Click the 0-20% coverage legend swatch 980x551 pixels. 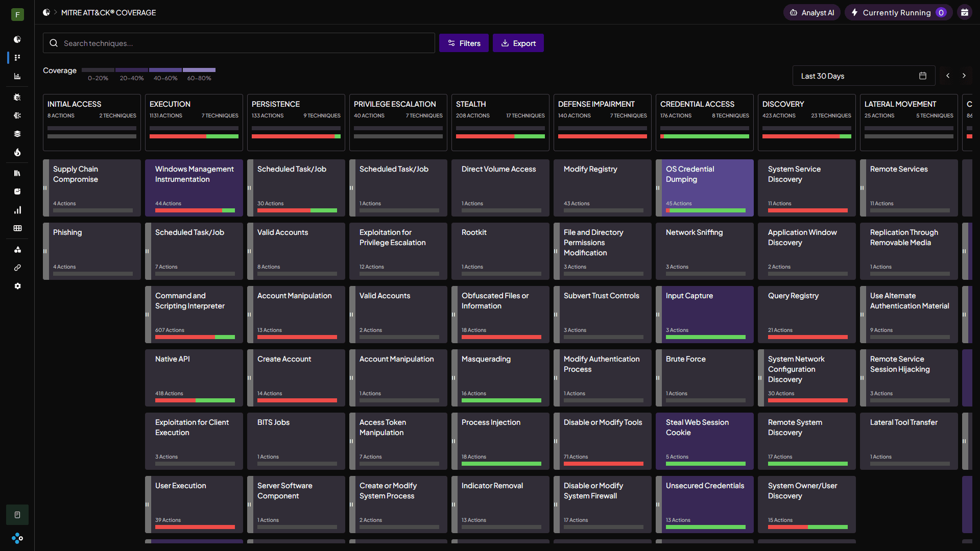point(98,70)
